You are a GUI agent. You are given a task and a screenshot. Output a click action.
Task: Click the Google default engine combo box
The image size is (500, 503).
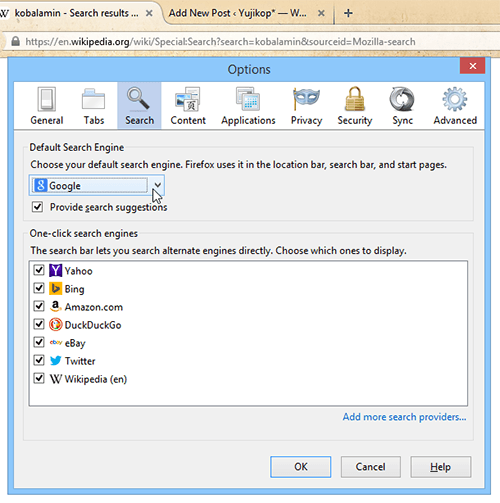click(97, 185)
